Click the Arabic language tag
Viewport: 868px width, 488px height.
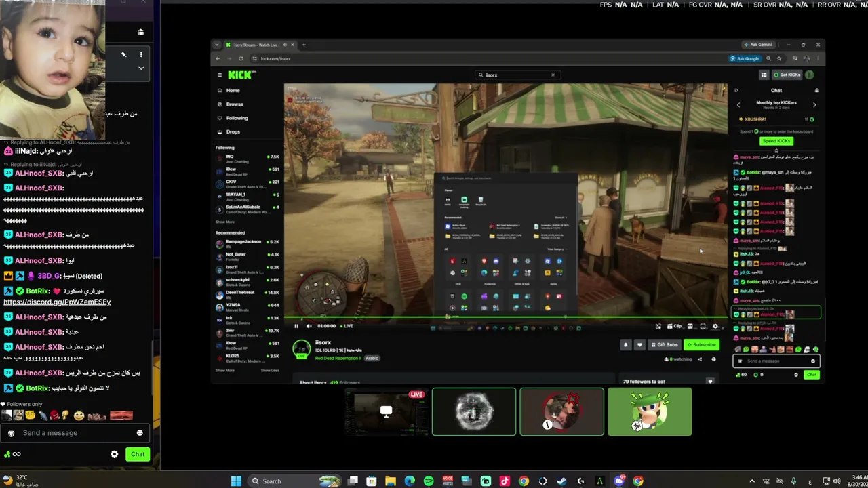[x=372, y=358]
